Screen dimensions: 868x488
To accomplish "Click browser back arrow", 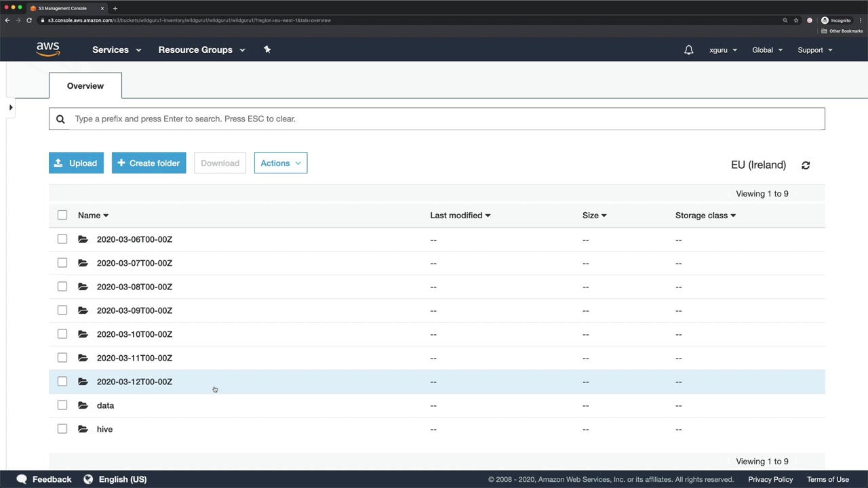I will click(x=7, y=20).
